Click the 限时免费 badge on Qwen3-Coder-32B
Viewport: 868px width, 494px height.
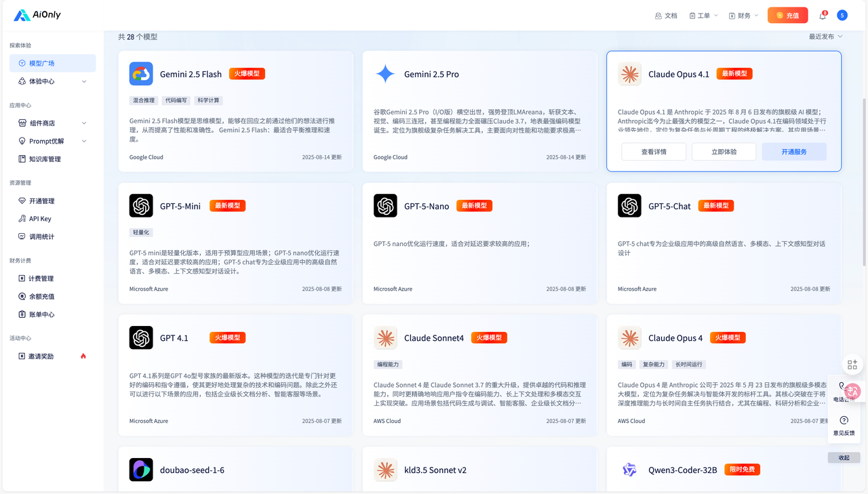pos(741,470)
